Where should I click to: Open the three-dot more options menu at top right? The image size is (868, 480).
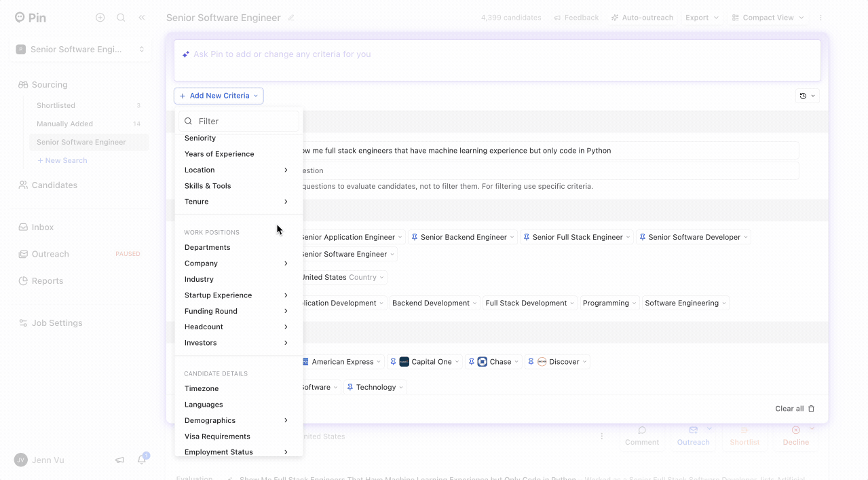pyautogui.click(x=820, y=18)
